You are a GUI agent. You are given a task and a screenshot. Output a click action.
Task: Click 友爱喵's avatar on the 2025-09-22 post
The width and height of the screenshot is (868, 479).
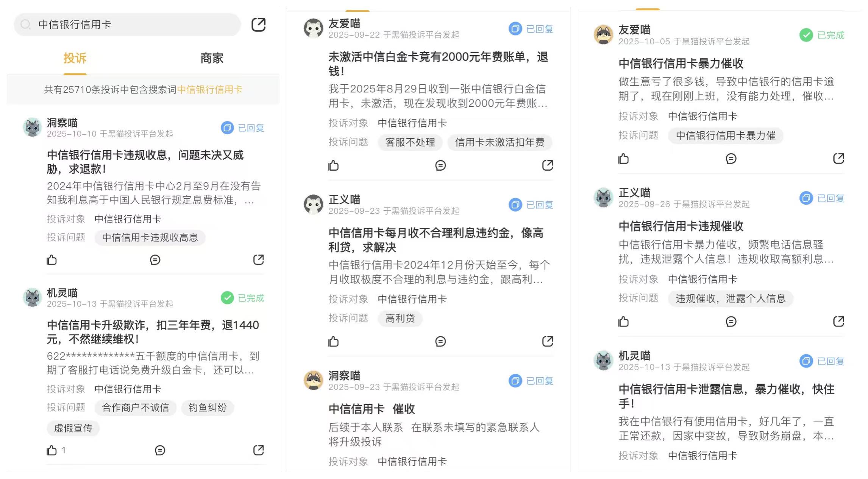click(314, 28)
